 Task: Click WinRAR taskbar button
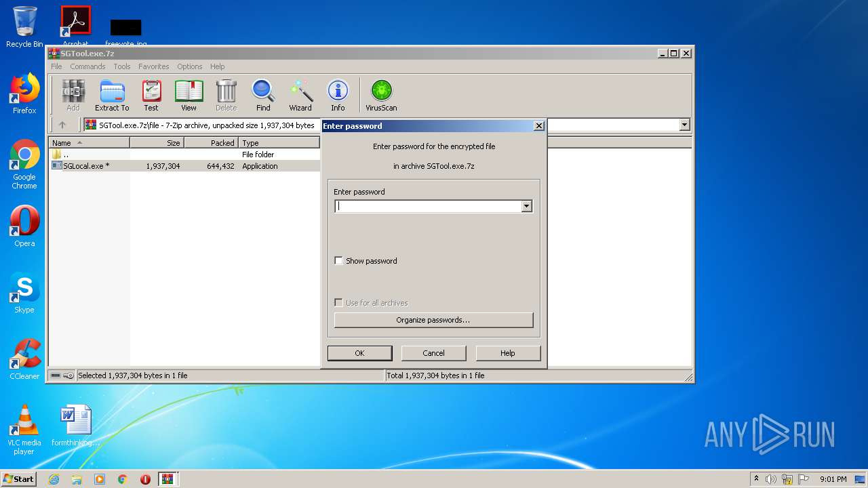pos(168,479)
